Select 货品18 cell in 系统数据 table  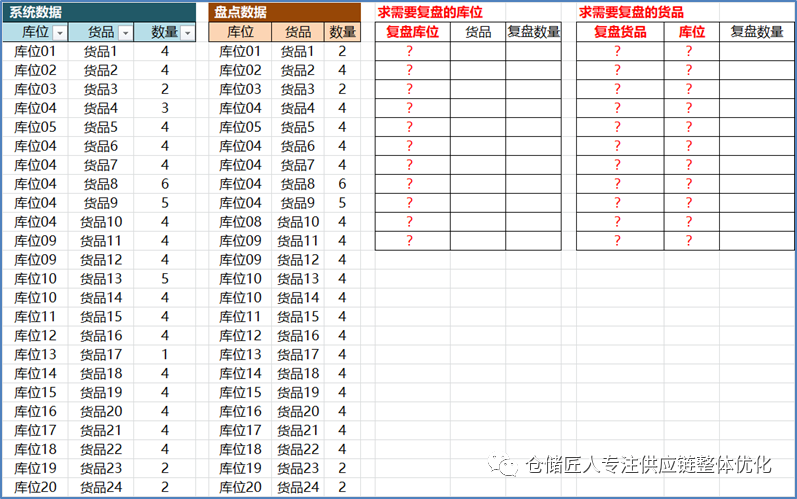(101, 374)
